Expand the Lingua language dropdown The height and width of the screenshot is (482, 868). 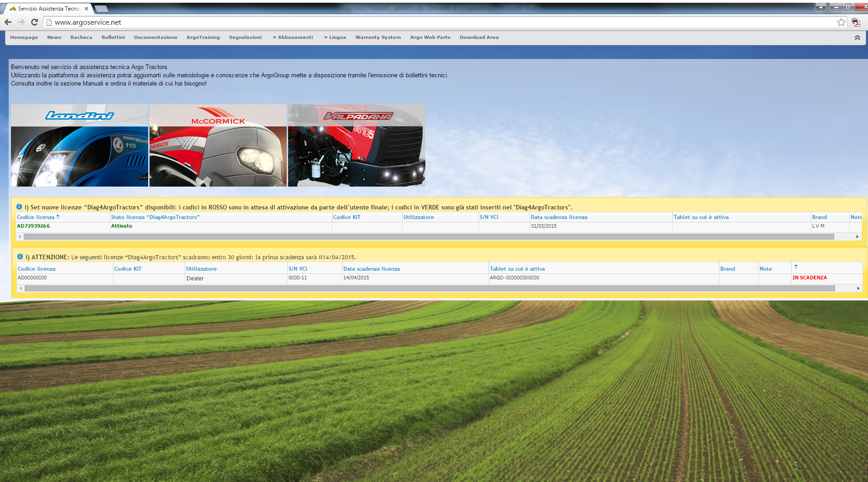click(335, 37)
